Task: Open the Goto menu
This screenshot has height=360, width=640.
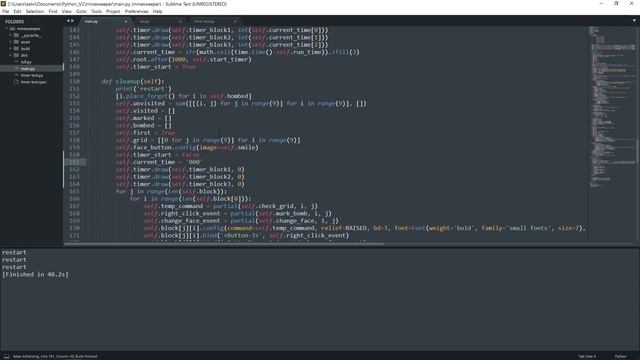Action: pyautogui.click(x=81, y=11)
